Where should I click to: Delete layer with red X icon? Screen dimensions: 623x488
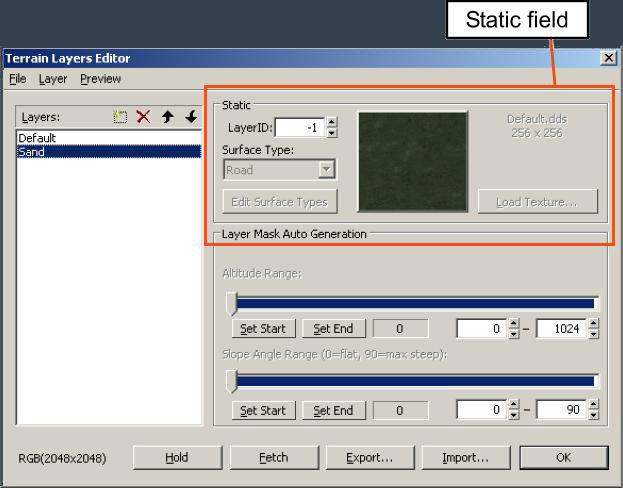[143, 117]
